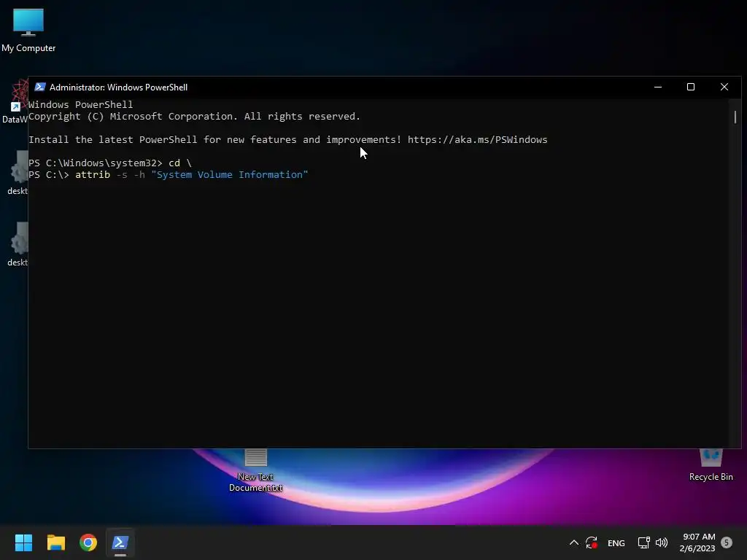747x560 pixels.
Task: Click the Copyright Microsoft Corporation line
Action: (194, 116)
